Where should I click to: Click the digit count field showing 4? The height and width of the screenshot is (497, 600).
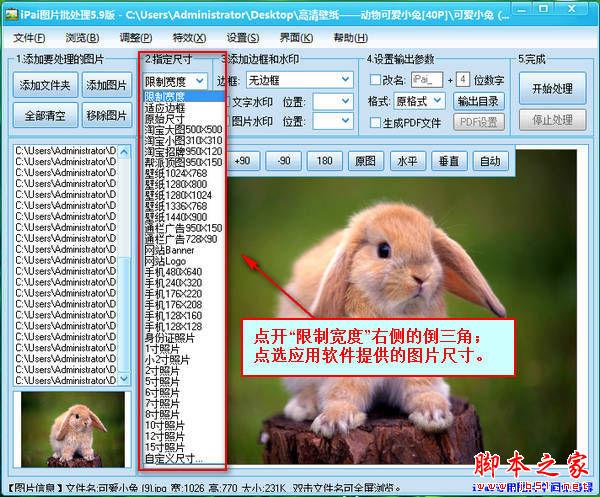pos(463,80)
